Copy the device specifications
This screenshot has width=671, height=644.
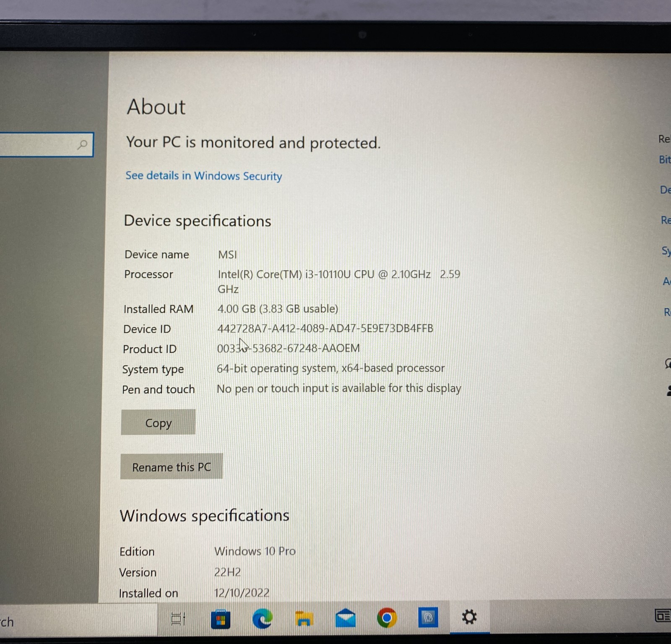tap(158, 422)
